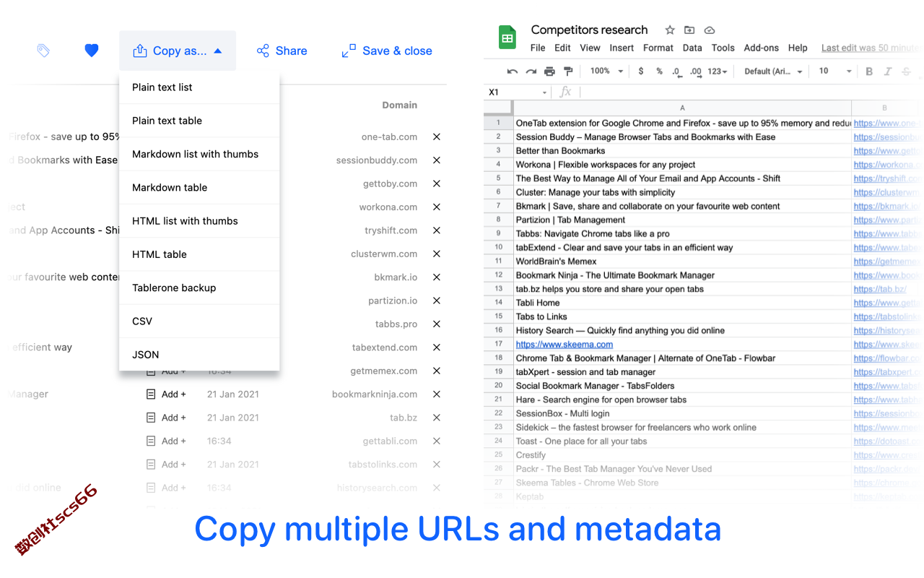The image size is (924, 578).
Task: Remove the sessionbuddy.com row
Action: (437, 160)
